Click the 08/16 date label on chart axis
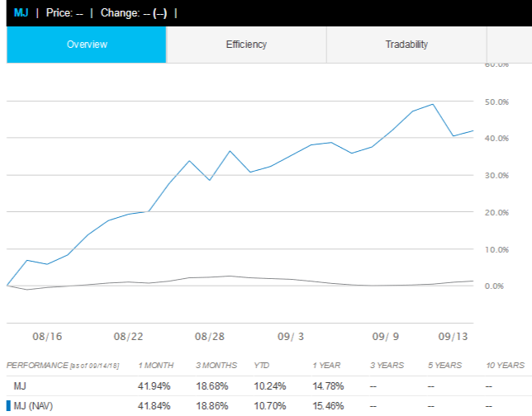This screenshot has width=532, height=416. click(x=47, y=337)
